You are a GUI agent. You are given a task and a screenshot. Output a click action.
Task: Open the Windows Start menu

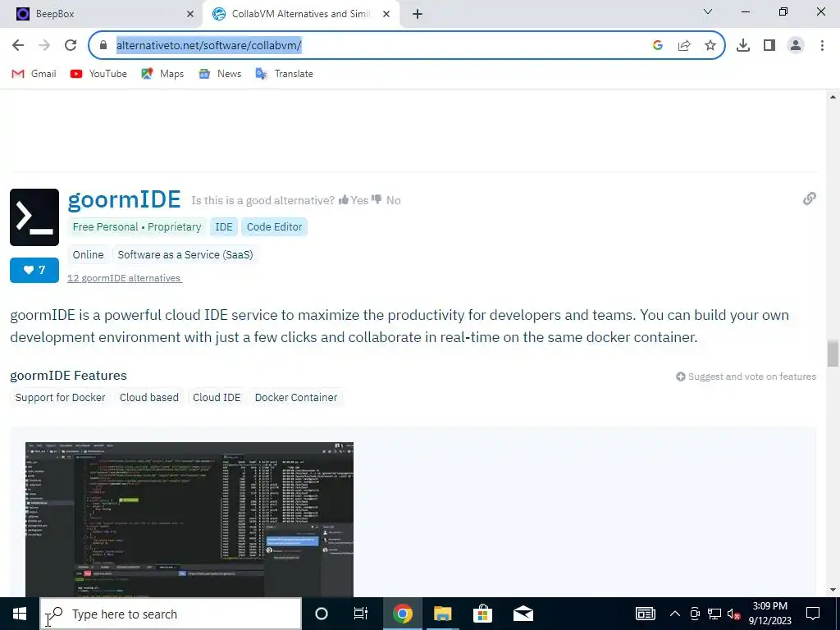coord(20,614)
